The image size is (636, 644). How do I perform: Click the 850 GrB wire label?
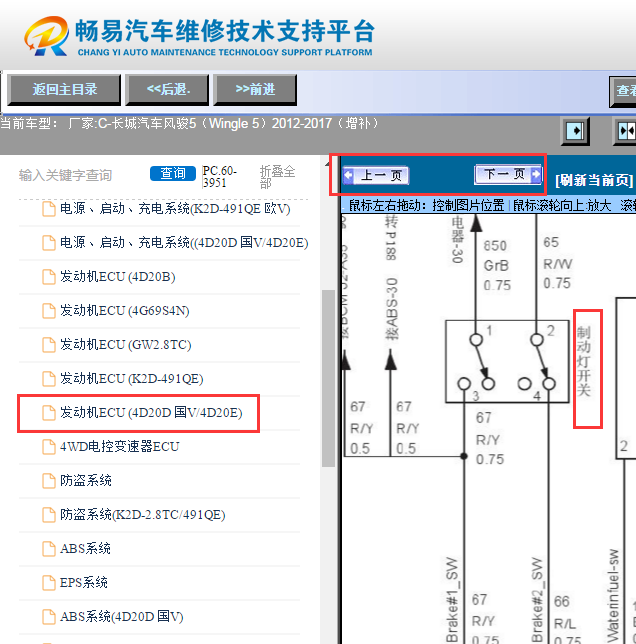coord(497,265)
